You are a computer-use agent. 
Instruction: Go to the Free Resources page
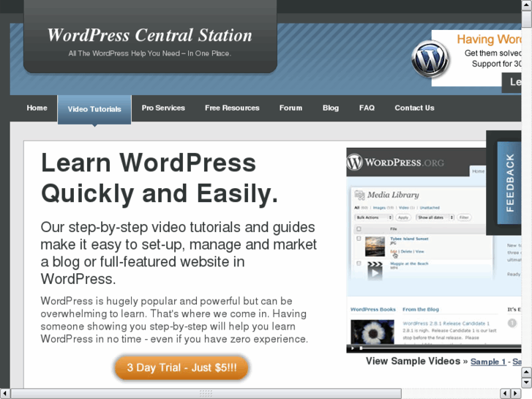232,108
